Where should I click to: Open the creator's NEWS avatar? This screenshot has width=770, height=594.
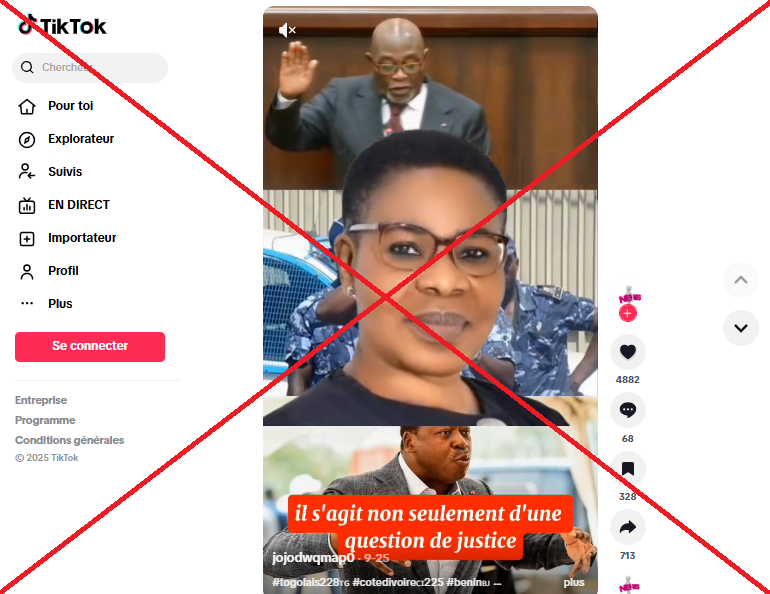(x=628, y=295)
